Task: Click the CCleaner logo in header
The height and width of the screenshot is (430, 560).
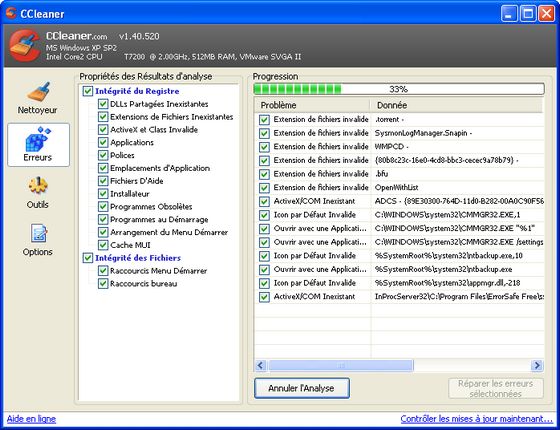Action: 24,46
